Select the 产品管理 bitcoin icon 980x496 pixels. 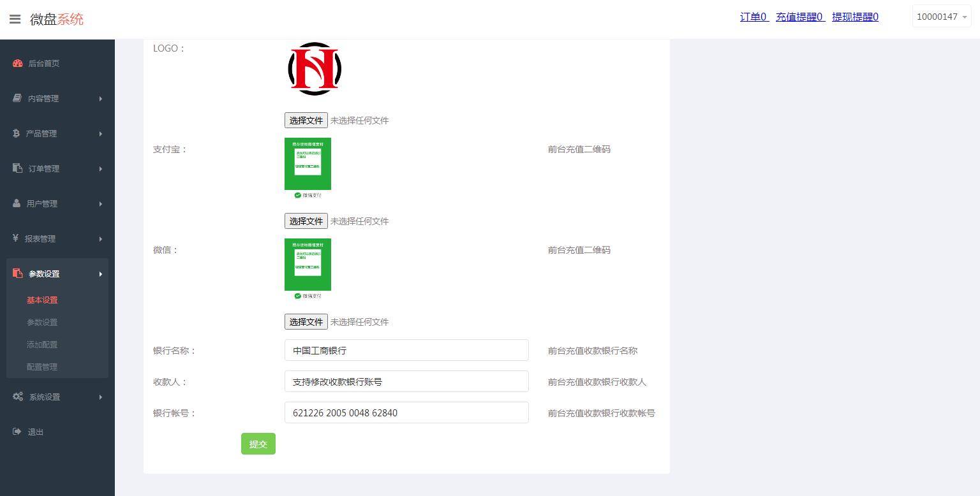(17, 133)
